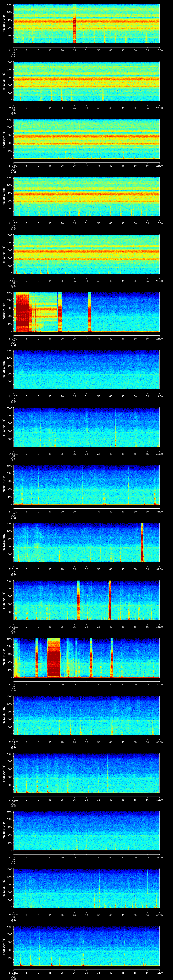Open the spectrogram panel starting at 21:30:00

[x=86, y=485]
